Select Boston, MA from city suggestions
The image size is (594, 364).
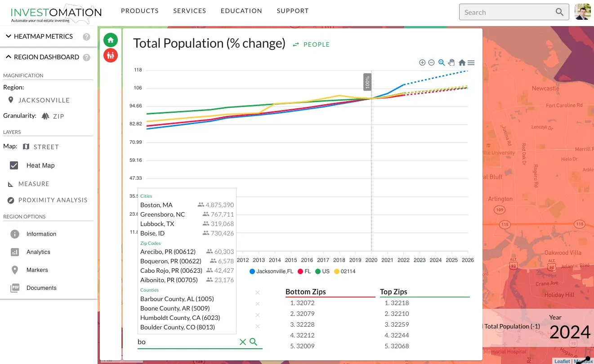pos(156,205)
